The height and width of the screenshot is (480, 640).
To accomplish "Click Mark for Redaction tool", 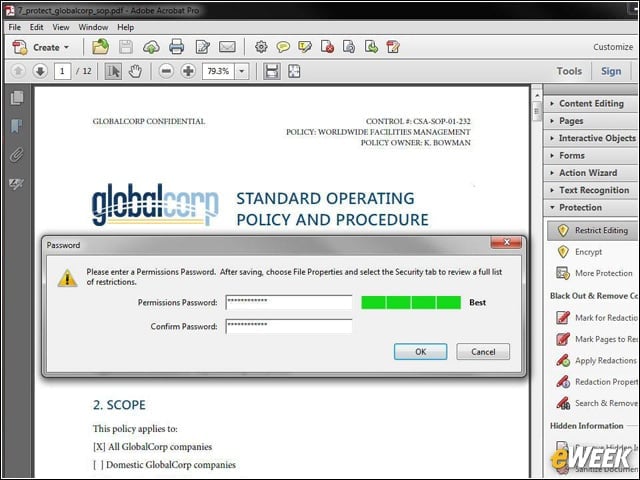I will [x=597, y=318].
